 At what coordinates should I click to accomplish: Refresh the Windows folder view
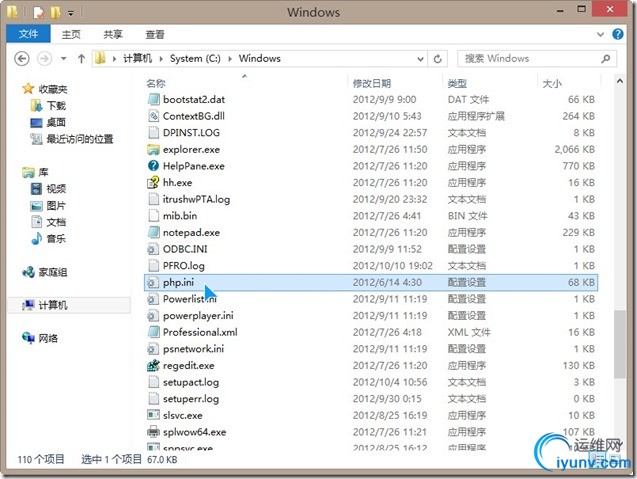pyautogui.click(x=438, y=59)
